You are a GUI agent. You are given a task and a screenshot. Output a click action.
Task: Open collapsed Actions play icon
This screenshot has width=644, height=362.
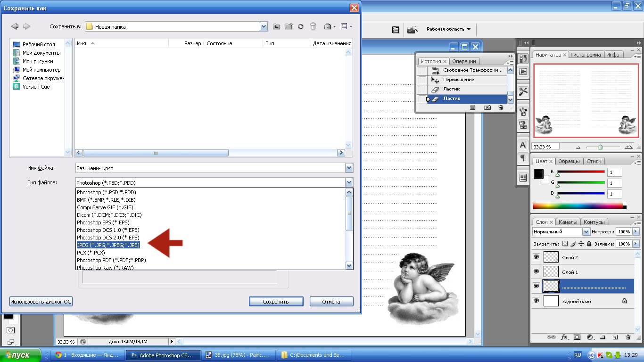pos(523,72)
